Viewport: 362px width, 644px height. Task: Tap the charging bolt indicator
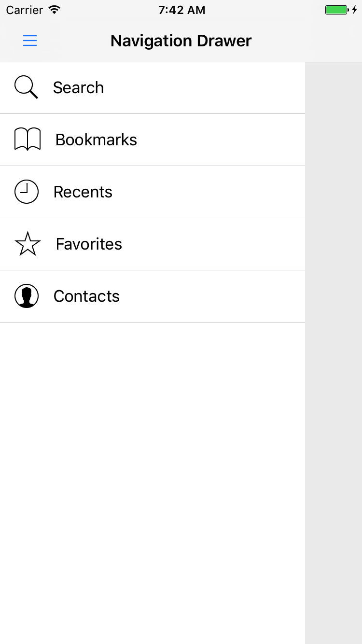coord(354,10)
